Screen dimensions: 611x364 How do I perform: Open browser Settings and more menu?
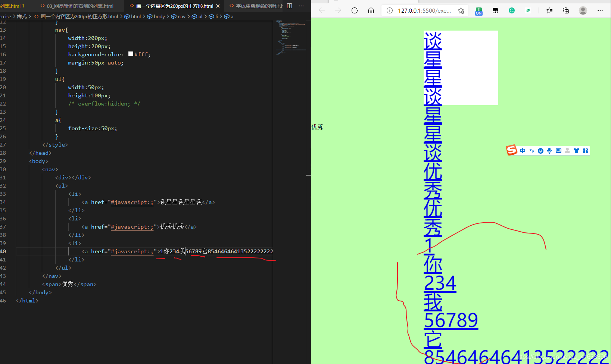pos(600,10)
